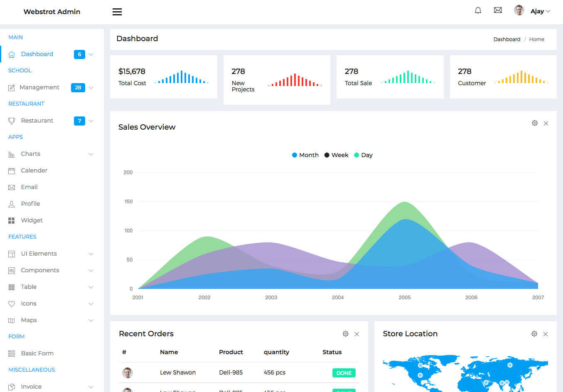563x392 pixels.
Task: Close the Store Location panel
Action: point(546,334)
